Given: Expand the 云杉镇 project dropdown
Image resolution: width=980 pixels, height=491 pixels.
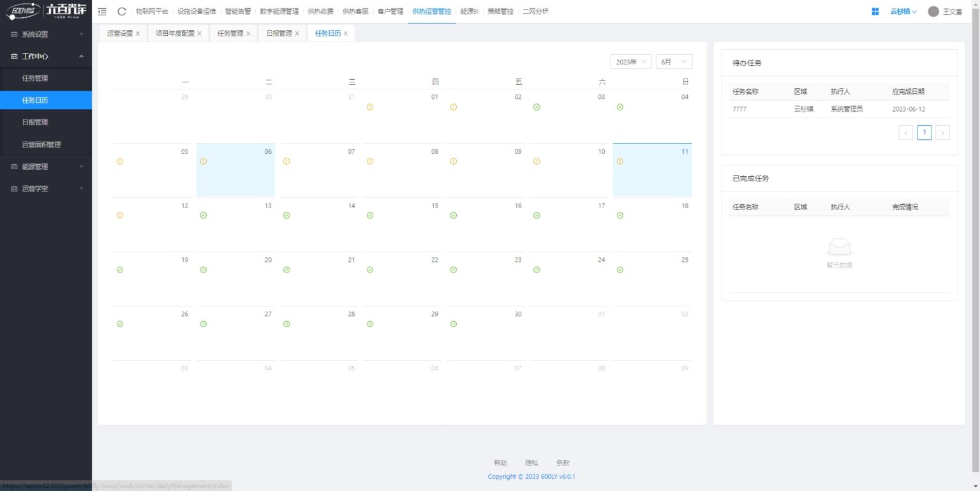Looking at the screenshot, I should [903, 11].
